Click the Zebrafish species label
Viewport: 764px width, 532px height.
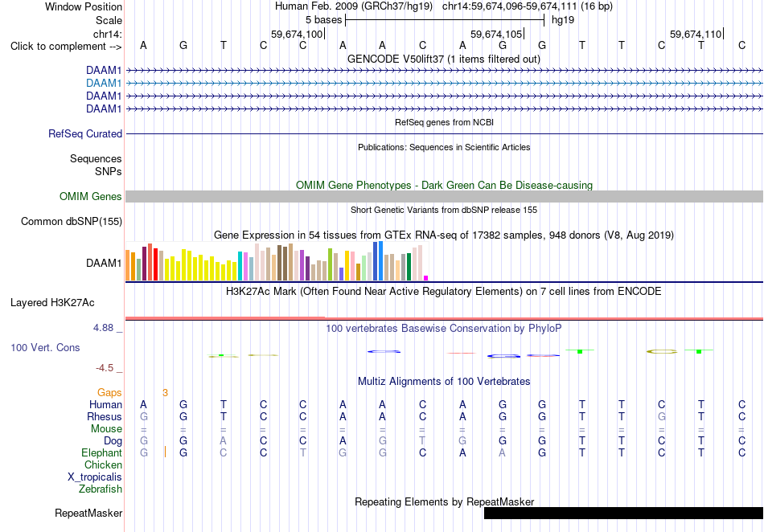pyautogui.click(x=101, y=489)
